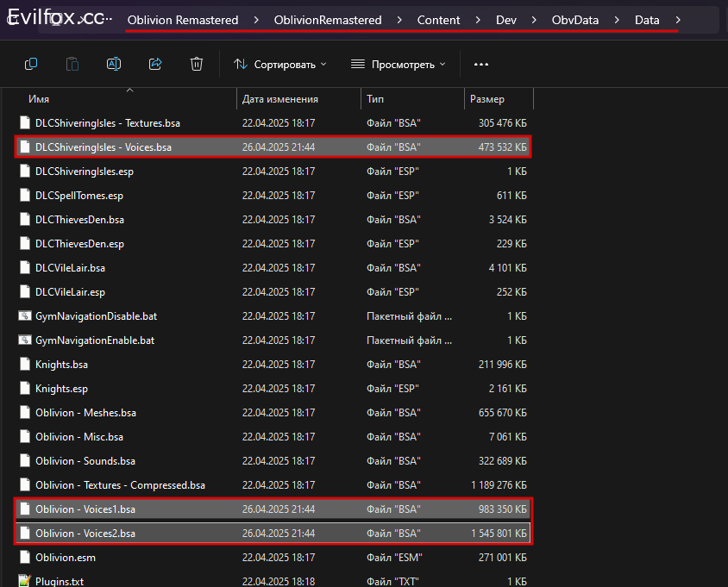The height and width of the screenshot is (587, 728).
Task: Go to OblivionRemastered breadcrumb folder
Action: pos(328,20)
